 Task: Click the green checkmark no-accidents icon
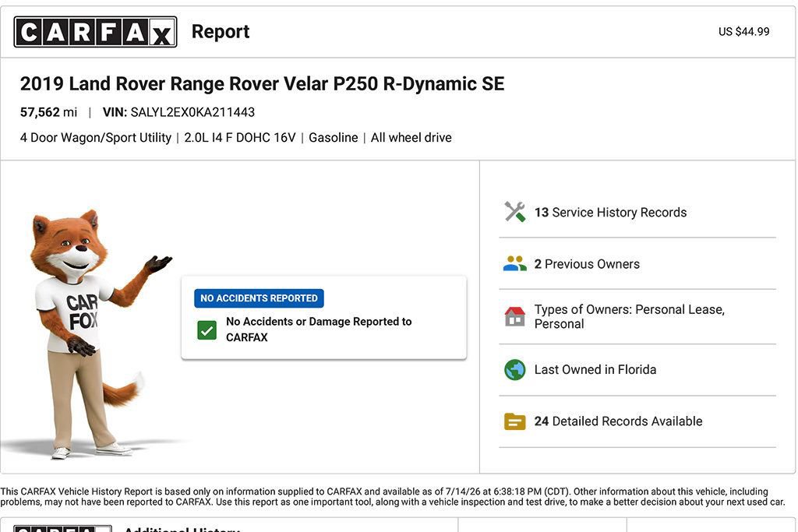(207, 330)
